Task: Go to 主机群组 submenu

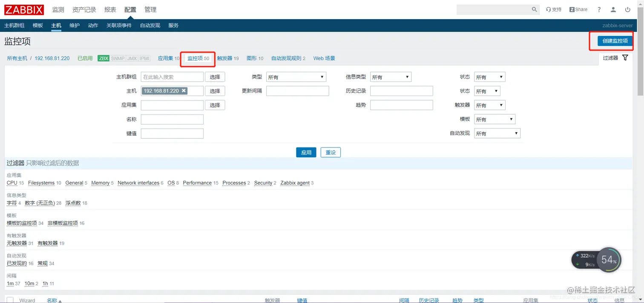Action: coord(14,25)
